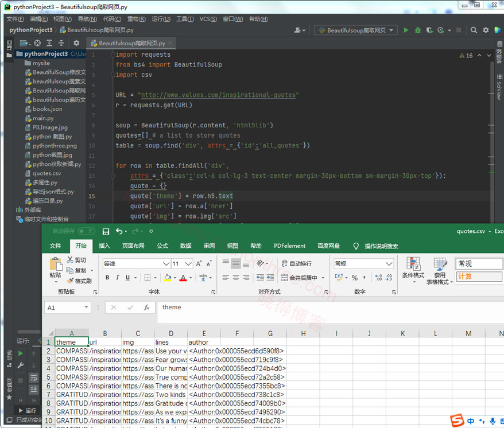Open number format dropdown showing 常规
504x428 pixels.
pyautogui.click(x=389, y=264)
